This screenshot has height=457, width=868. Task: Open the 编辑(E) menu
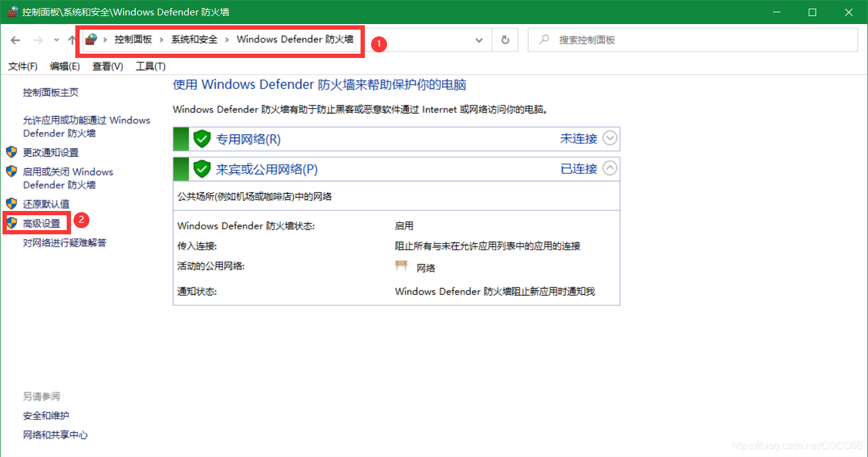coord(65,66)
